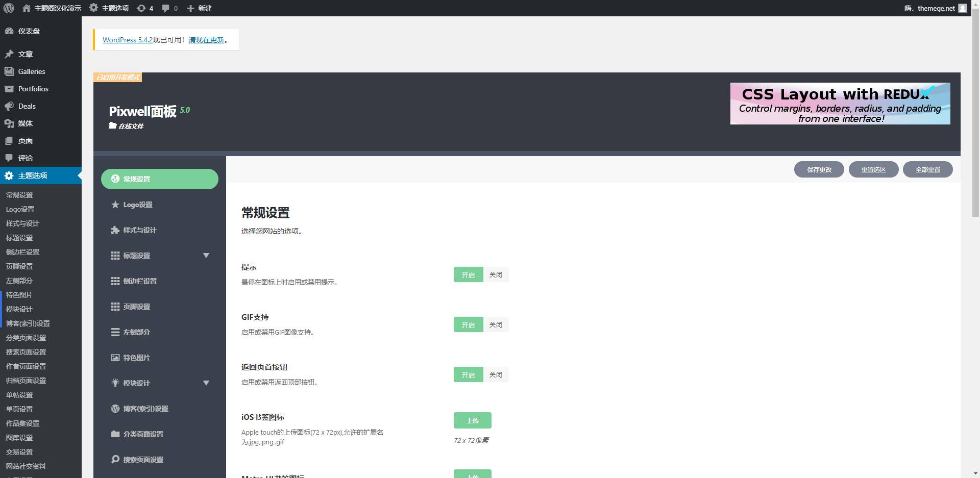
Task: Click the 请现在更新 link
Action: (x=207, y=40)
